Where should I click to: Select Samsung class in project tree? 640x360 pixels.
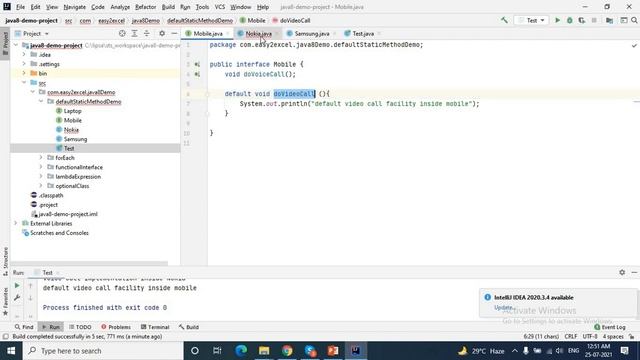point(75,139)
